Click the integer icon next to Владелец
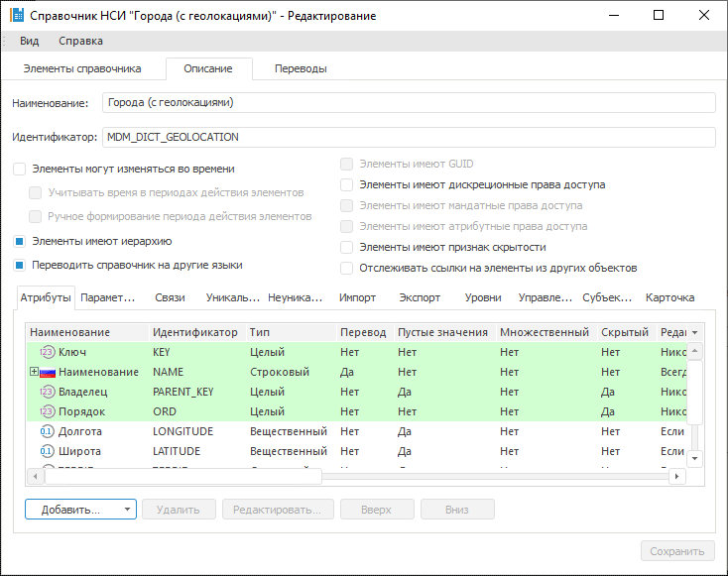The width and height of the screenshot is (728, 576). click(47, 392)
